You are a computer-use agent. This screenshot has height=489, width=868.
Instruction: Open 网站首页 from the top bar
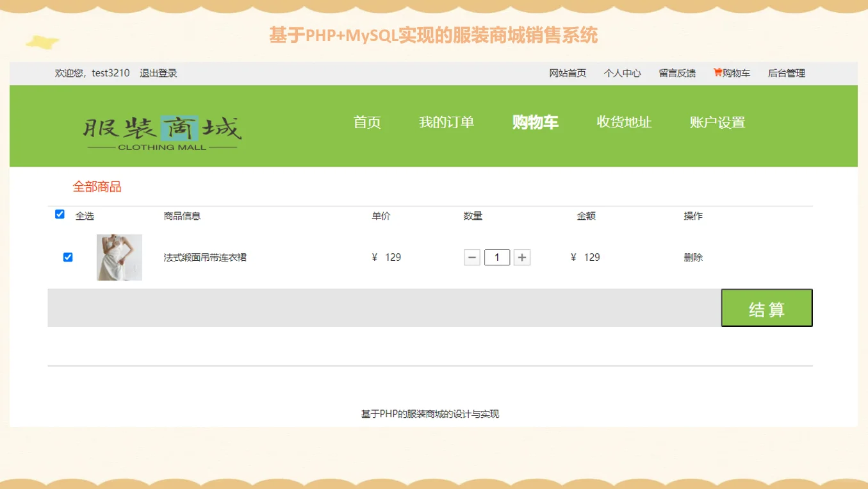pyautogui.click(x=568, y=72)
